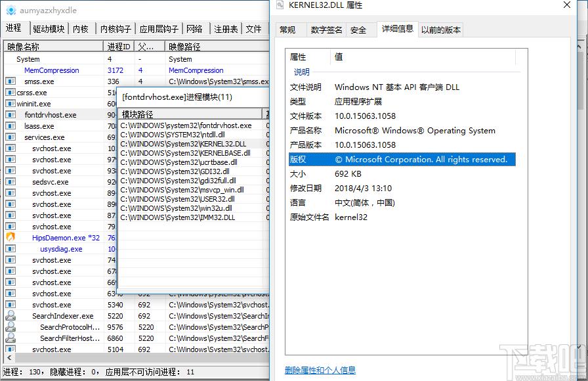Click the wininit.exe process icon

(10, 104)
